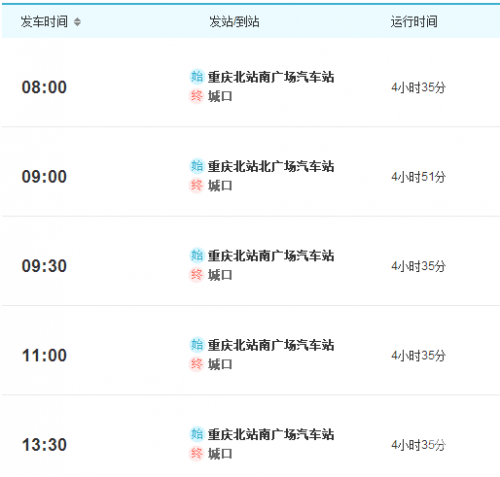The width and height of the screenshot is (500, 477).
Task: Click blue 始 icon in 09:30 row
Action: (197, 255)
